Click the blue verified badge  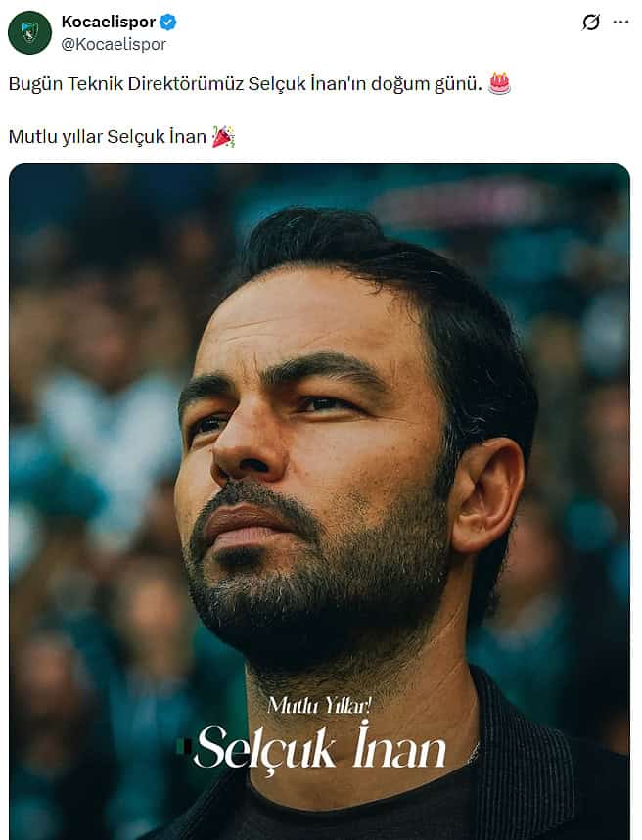pyautogui.click(x=168, y=22)
